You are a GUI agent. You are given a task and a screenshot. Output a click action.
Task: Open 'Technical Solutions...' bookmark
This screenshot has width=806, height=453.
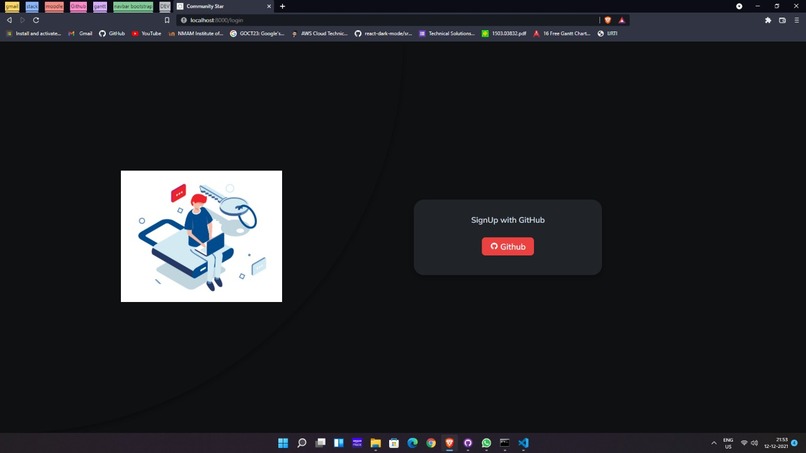tap(447, 33)
